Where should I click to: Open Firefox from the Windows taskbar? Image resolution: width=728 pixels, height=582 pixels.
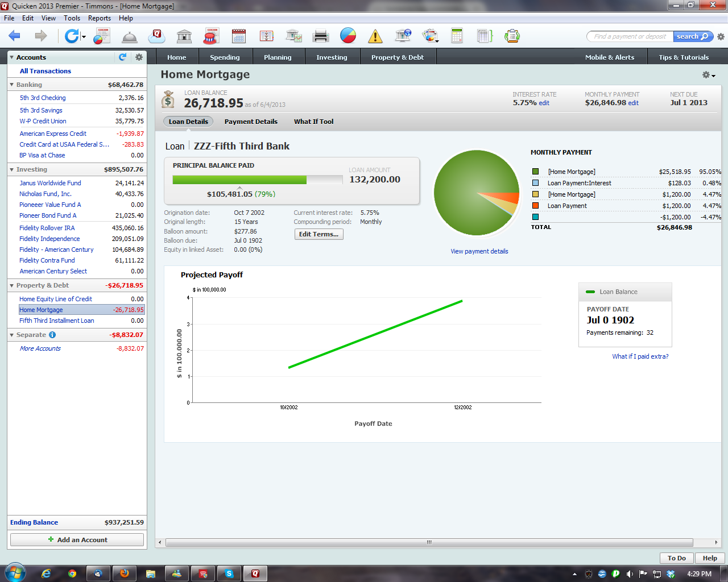(125, 573)
